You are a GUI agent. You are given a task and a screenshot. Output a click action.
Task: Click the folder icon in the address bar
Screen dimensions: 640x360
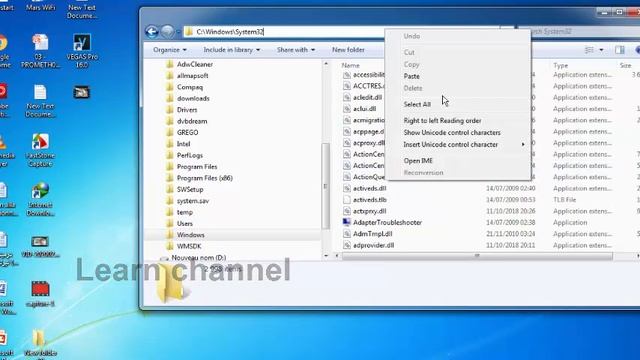[189, 32]
